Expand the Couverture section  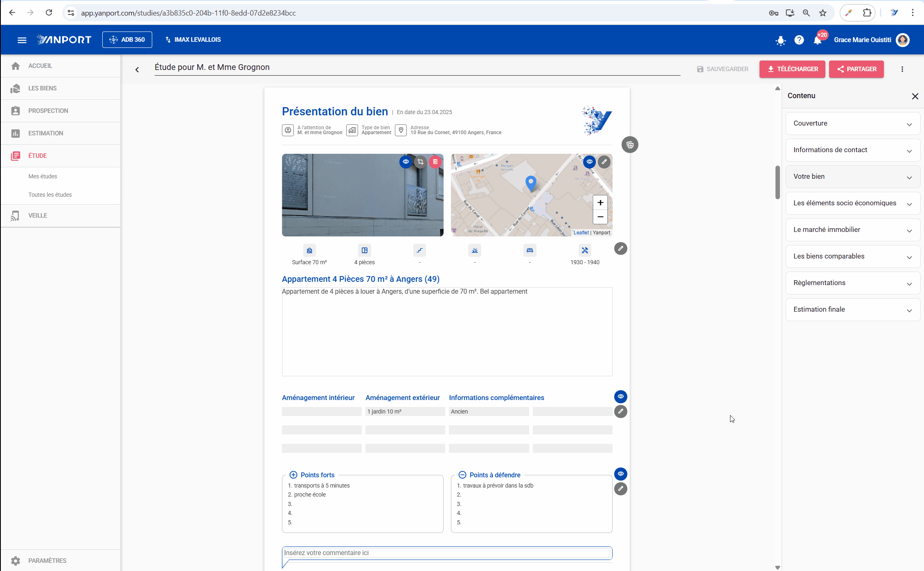(x=853, y=124)
